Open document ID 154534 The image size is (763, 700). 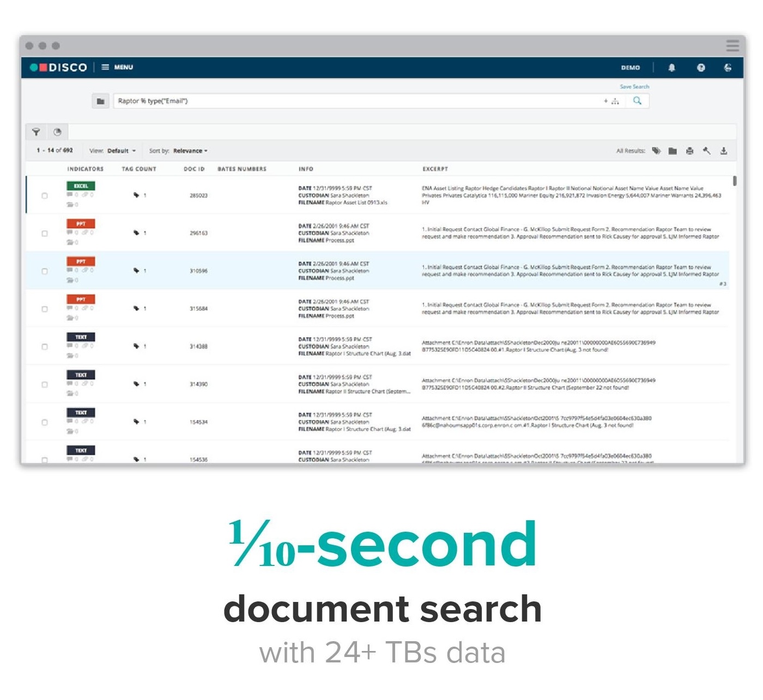click(x=198, y=422)
